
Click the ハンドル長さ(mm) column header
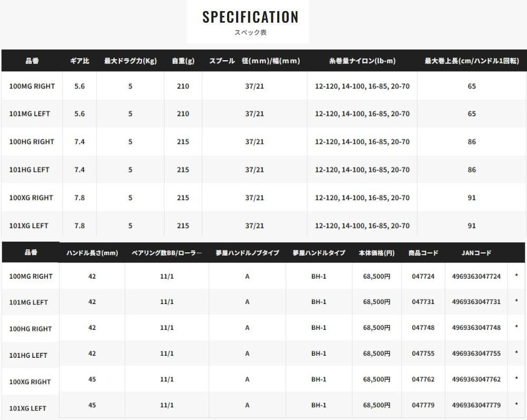(x=92, y=253)
